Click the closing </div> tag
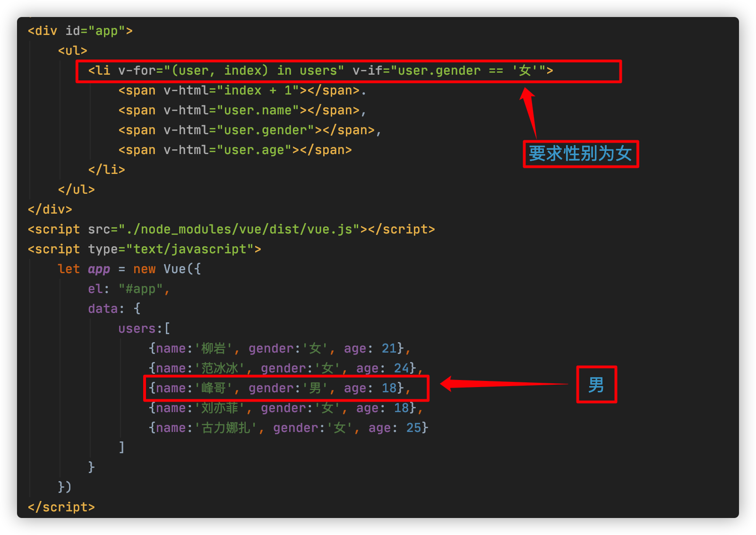Viewport: 756px width, 535px height. [x=50, y=209]
